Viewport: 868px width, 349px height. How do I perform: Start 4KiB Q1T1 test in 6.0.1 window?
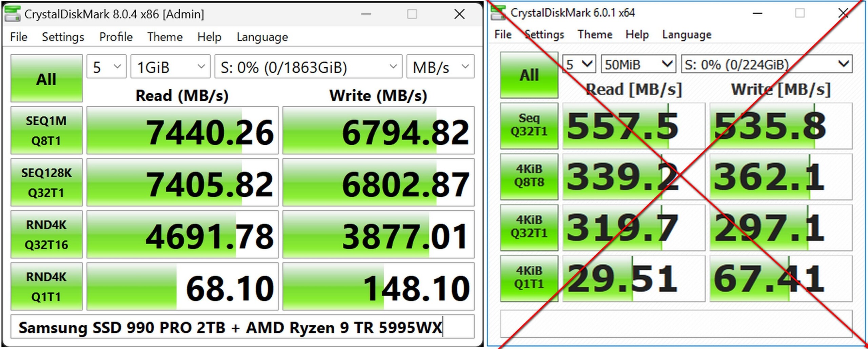pyautogui.click(x=529, y=278)
